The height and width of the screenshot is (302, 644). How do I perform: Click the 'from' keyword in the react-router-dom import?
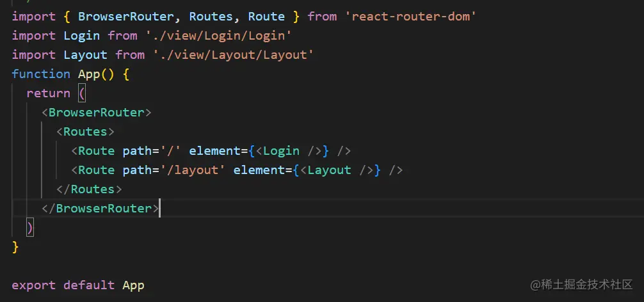click(x=322, y=17)
